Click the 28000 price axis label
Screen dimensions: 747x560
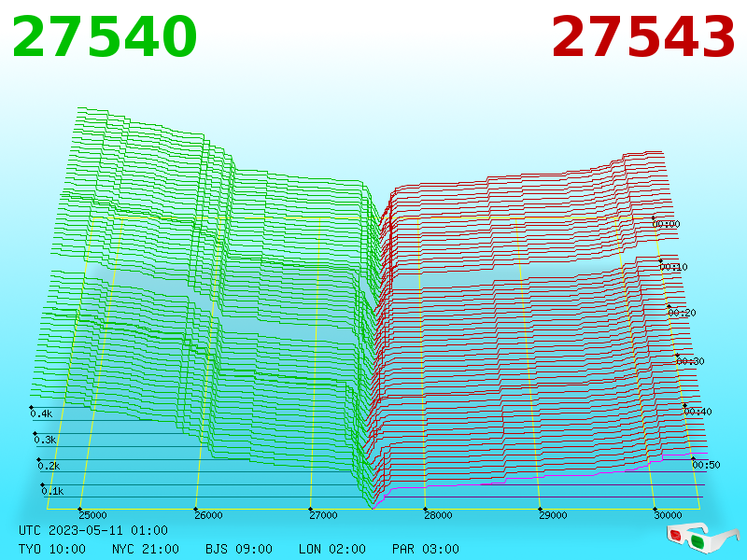438,515
